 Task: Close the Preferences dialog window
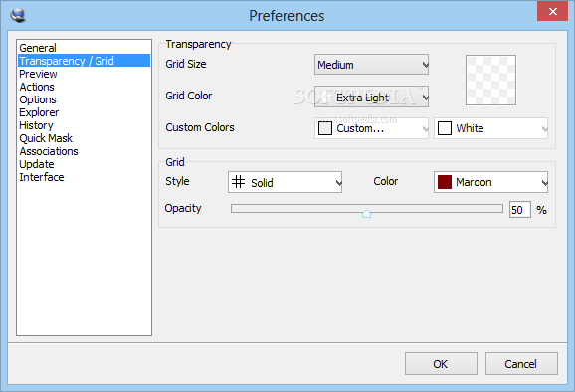[553, 11]
